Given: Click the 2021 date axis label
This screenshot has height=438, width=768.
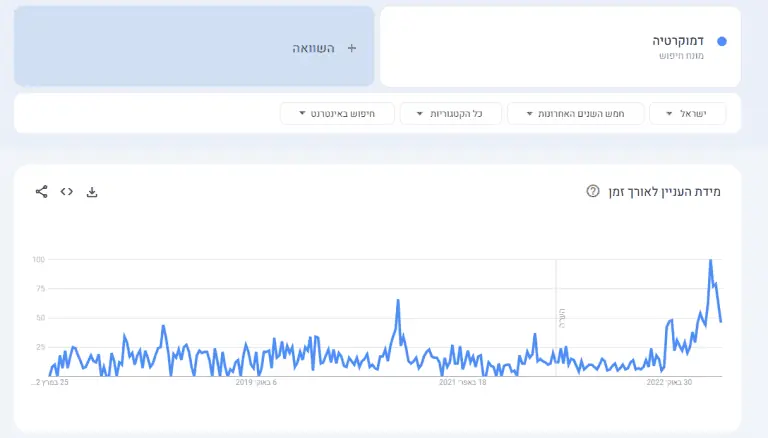Looking at the screenshot, I should pyautogui.click(x=463, y=382).
